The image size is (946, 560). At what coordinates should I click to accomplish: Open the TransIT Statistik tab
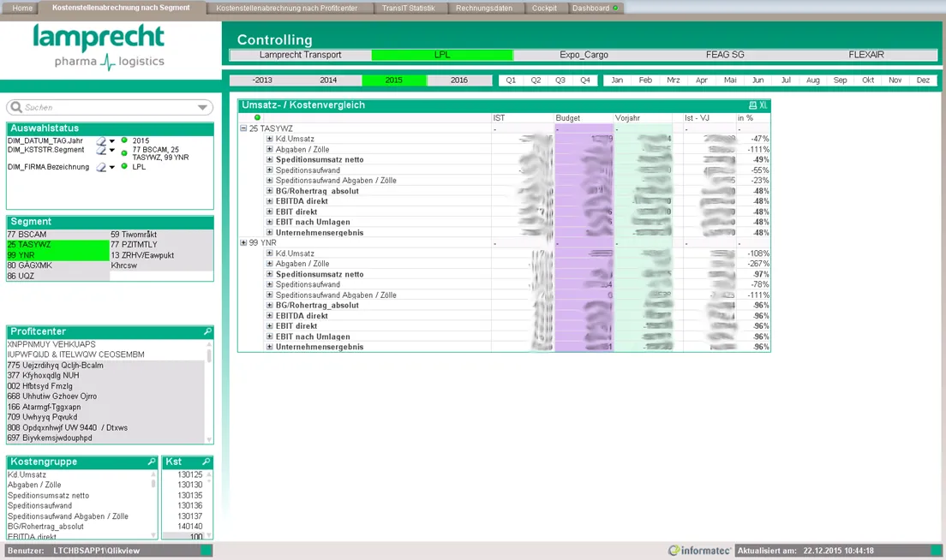click(408, 8)
